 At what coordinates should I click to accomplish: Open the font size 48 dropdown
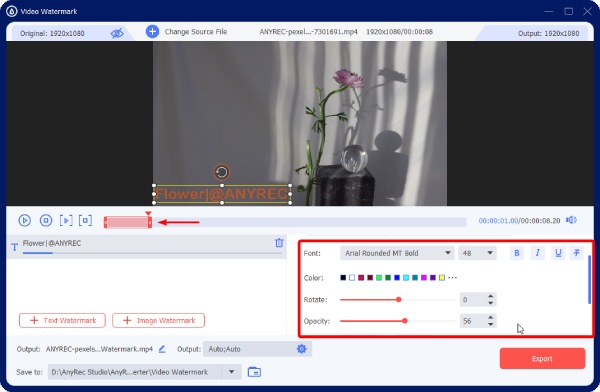[x=477, y=253]
